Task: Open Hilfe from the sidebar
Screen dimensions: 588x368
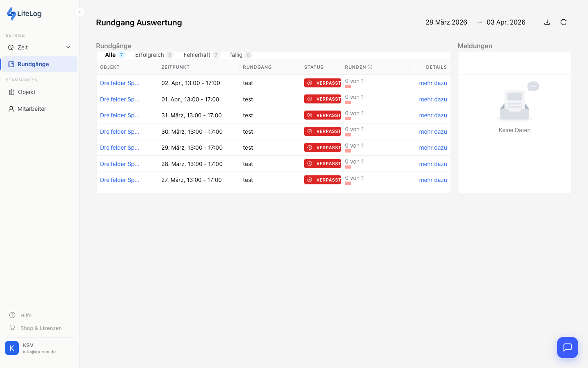Action: point(26,315)
